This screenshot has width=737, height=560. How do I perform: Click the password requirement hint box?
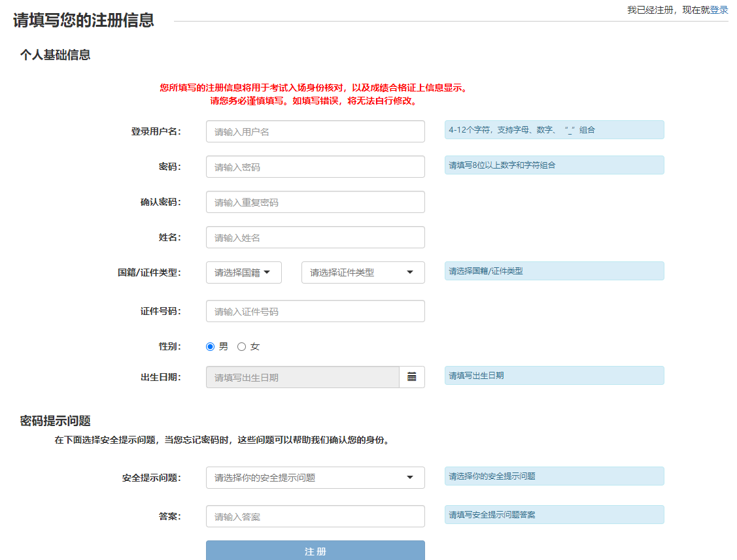pos(554,165)
